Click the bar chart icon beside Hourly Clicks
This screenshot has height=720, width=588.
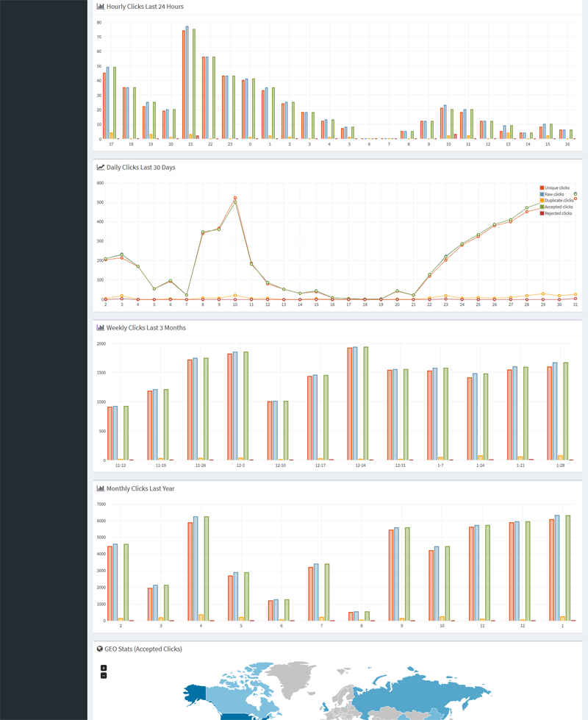click(100, 7)
